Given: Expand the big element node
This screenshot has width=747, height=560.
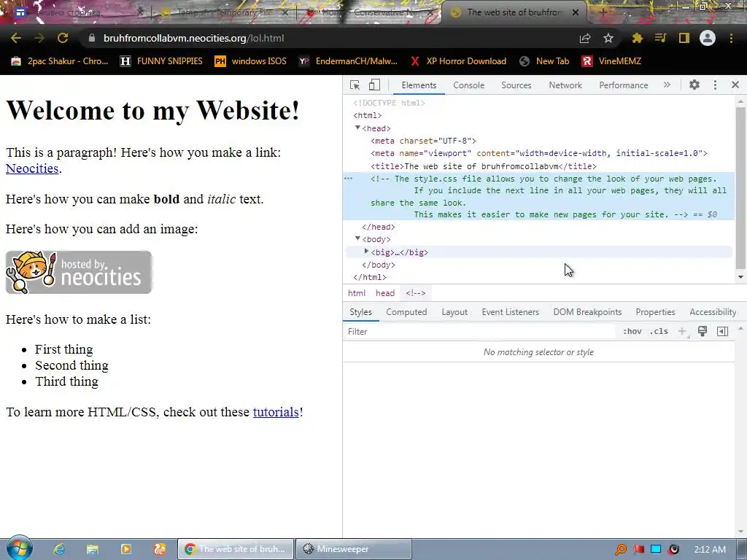Looking at the screenshot, I should point(366,252).
